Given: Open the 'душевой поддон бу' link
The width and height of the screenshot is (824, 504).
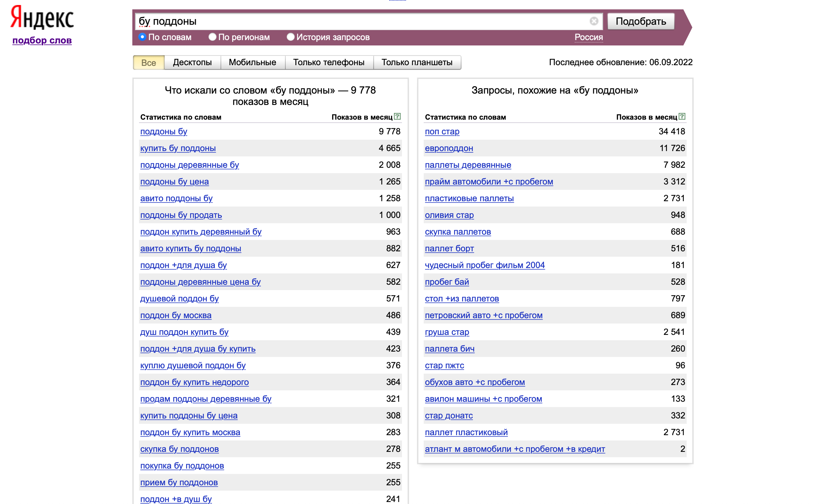Looking at the screenshot, I should click(x=179, y=299).
